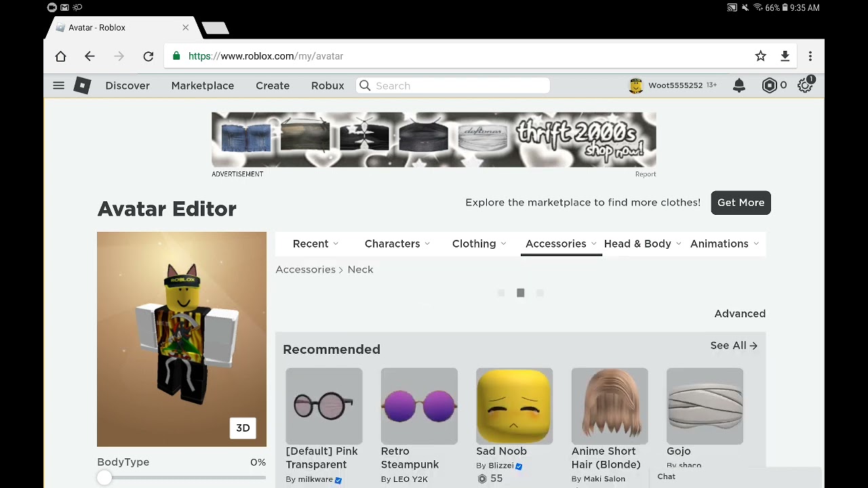Tap the Wi-Fi status icon

pyautogui.click(x=757, y=8)
